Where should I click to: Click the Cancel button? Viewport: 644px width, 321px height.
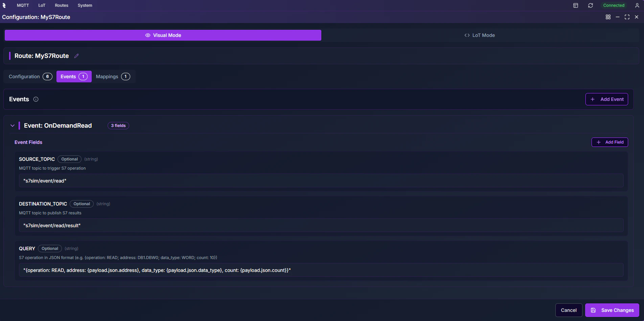569,310
